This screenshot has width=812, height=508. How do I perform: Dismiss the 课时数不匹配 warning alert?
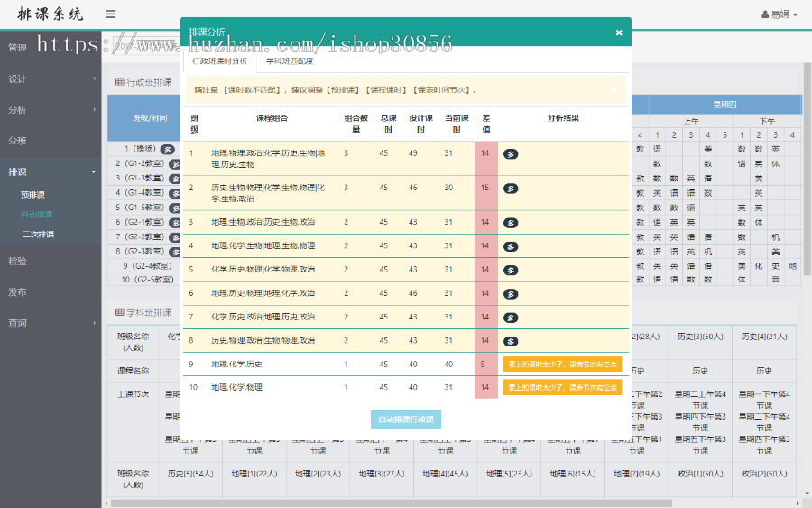(x=614, y=88)
